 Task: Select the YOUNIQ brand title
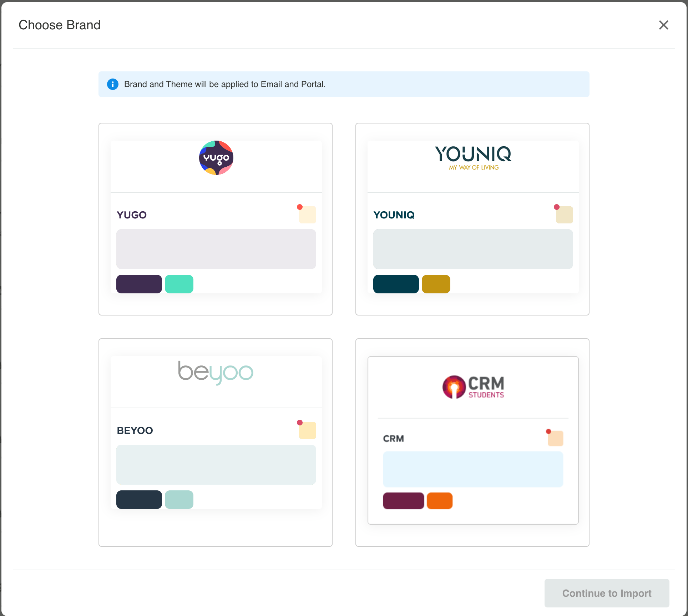(x=394, y=215)
